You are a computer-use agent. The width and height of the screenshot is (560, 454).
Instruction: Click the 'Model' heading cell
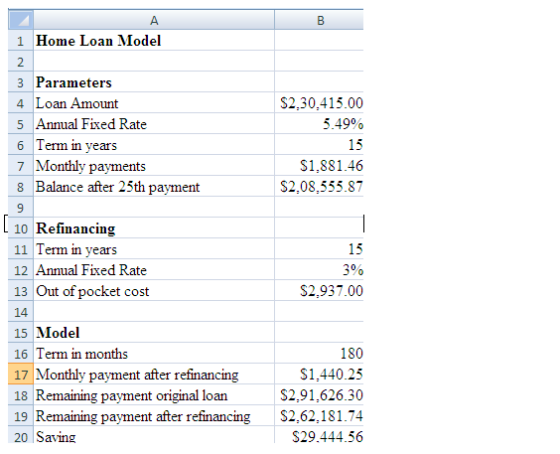click(x=154, y=333)
